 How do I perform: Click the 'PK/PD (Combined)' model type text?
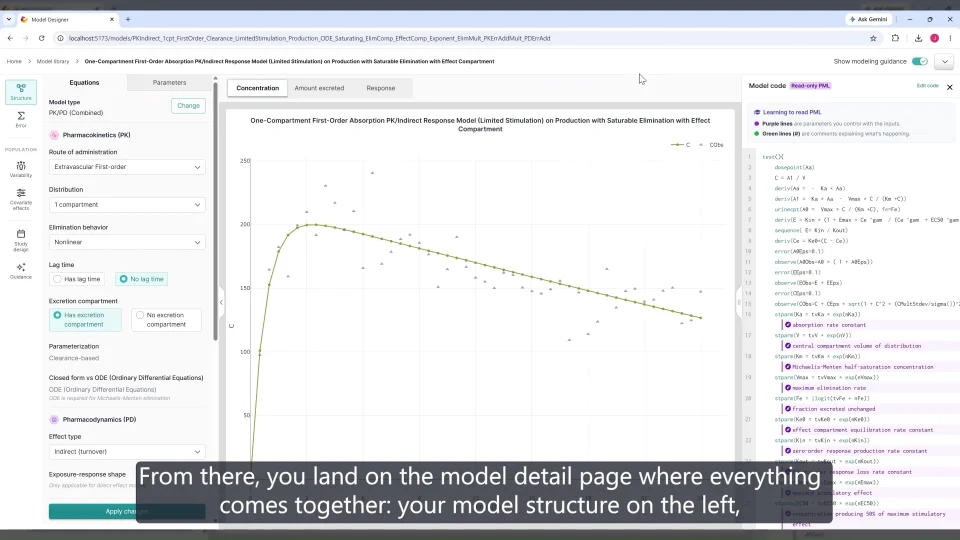[76, 113]
